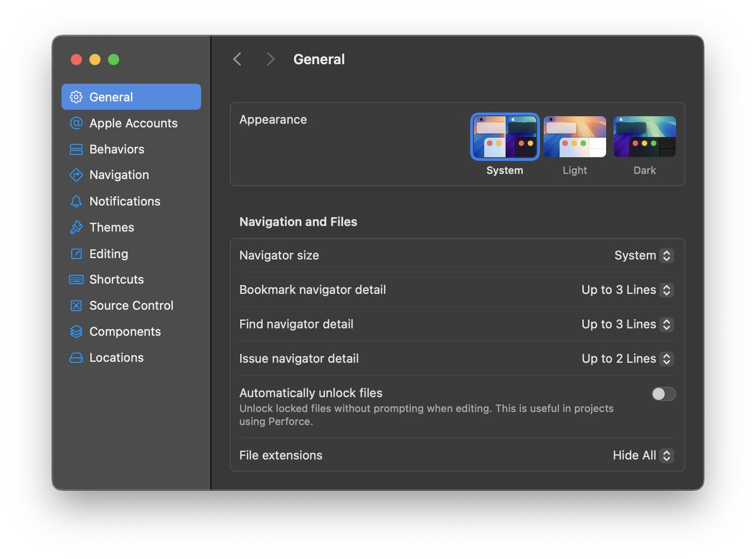Viewport: 756px width, 559px height.
Task: Select the Components stack icon
Action: (x=76, y=332)
